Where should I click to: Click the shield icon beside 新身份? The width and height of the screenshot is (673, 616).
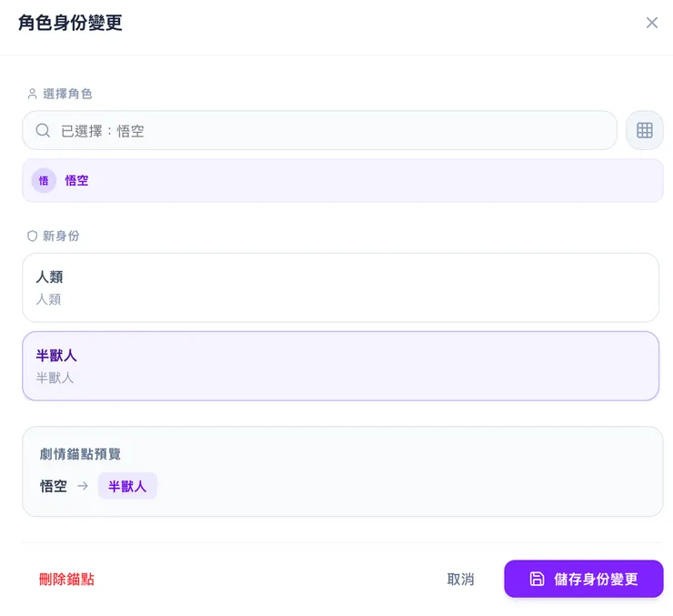32,236
